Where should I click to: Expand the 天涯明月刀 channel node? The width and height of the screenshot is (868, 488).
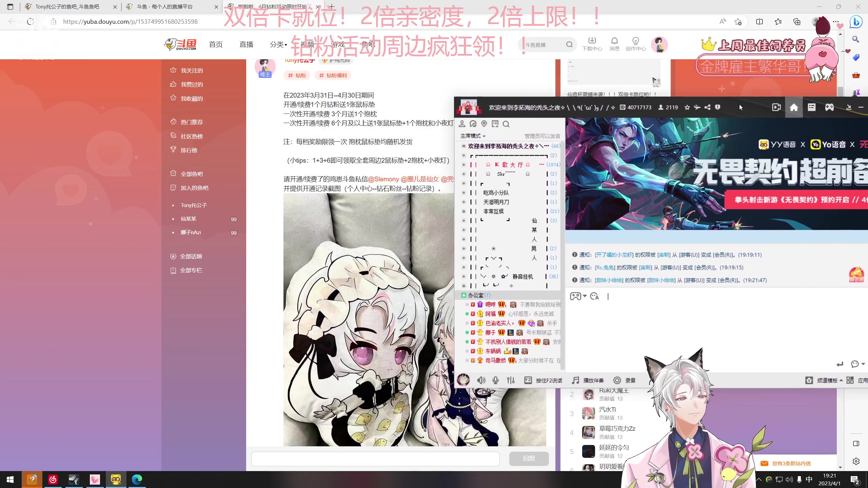pyautogui.click(x=463, y=202)
